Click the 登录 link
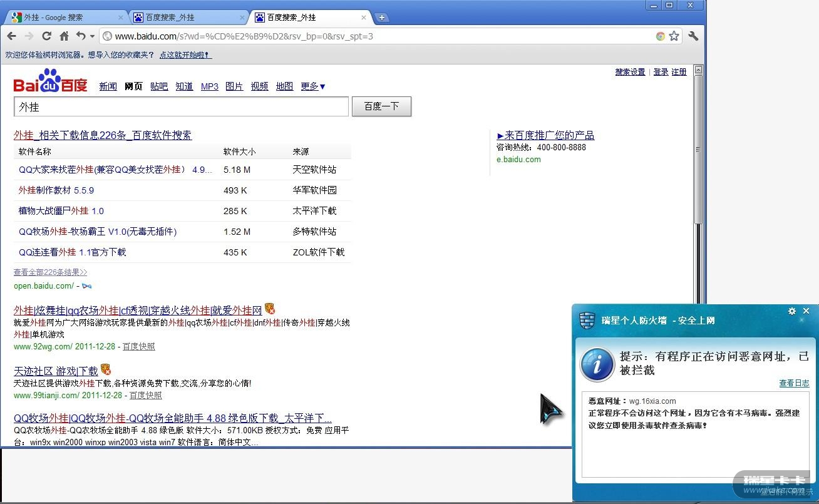819x504 pixels. [x=661, y=72]
